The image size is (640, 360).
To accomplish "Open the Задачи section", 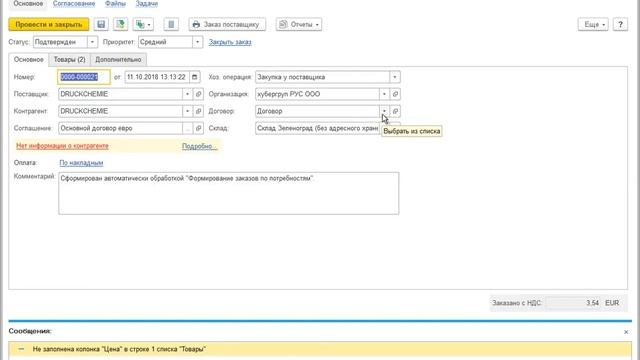I will (147, 4).
